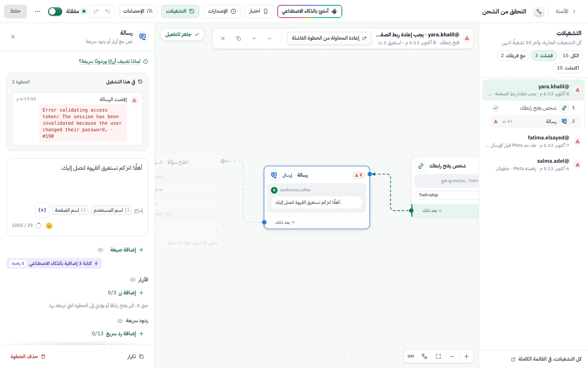Filter runs by مع فريقك 2
This screenshot has height=368, width=588.
513,56
